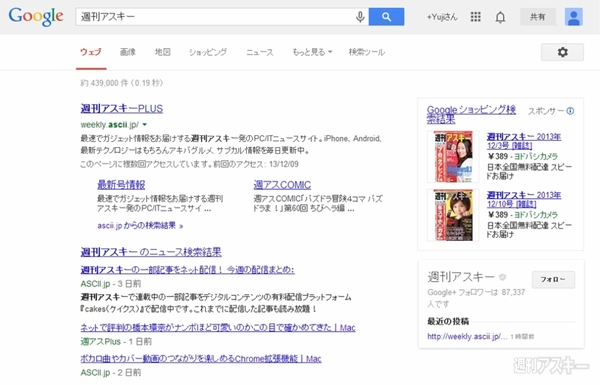Open 週刊アスキー 2013年12/10号 product link
The width and height of the screenshot is (600, 385).
(x=524, y=199)
